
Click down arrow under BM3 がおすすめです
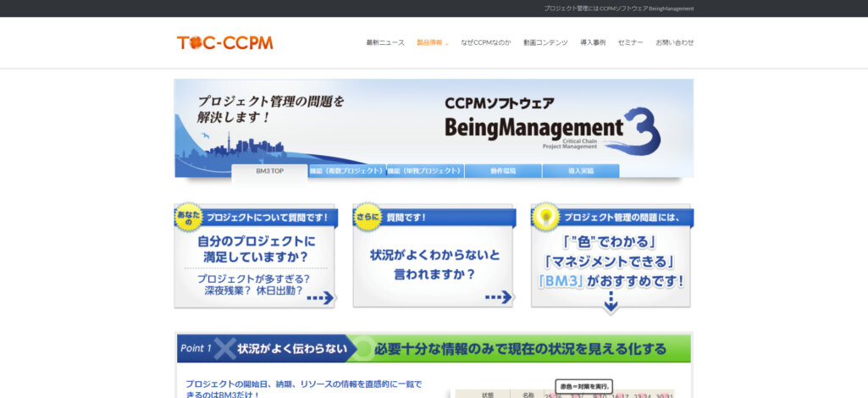(611, 303)
